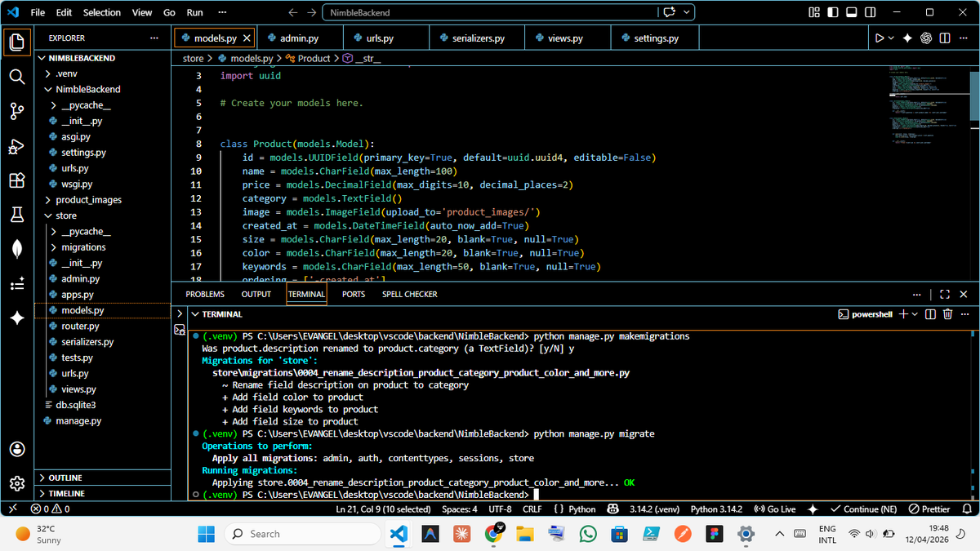The image size is (980, 551).
Task: Open the Search view in activity bar
Action: (x=17, y=77)
